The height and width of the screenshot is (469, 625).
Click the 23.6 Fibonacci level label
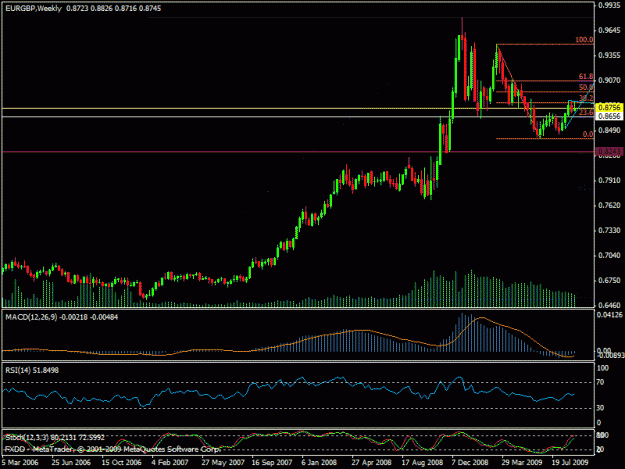tap(586, 113)
